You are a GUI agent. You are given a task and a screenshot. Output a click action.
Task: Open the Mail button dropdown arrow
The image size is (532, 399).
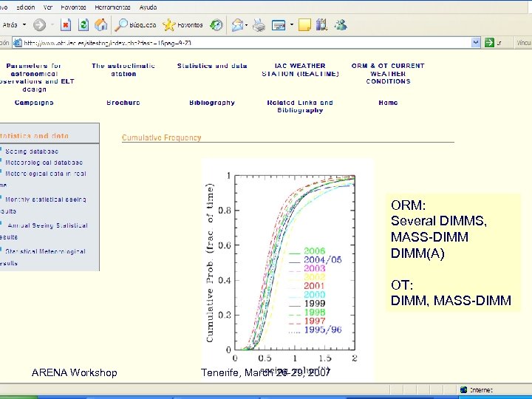tap(248, 25)
